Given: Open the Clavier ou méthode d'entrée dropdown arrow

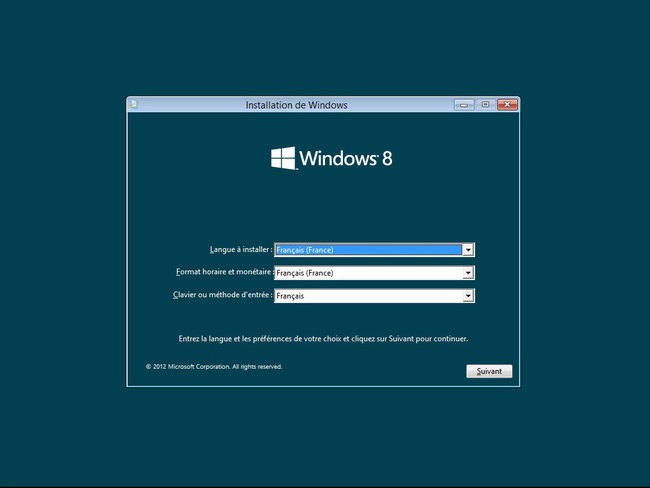Looking at the screenshot, I should pyautogui.click(x=468, y=296).
